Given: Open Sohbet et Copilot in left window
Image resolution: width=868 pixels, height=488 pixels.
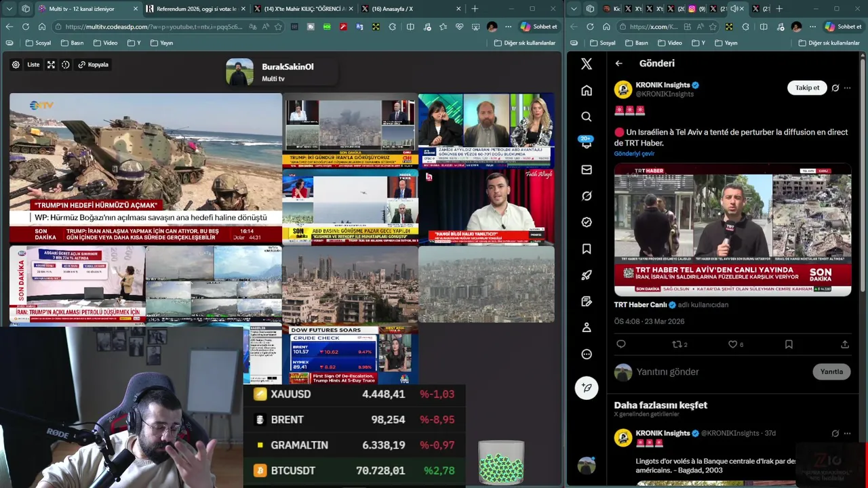Looking at the screenshot, I should 539,26.
